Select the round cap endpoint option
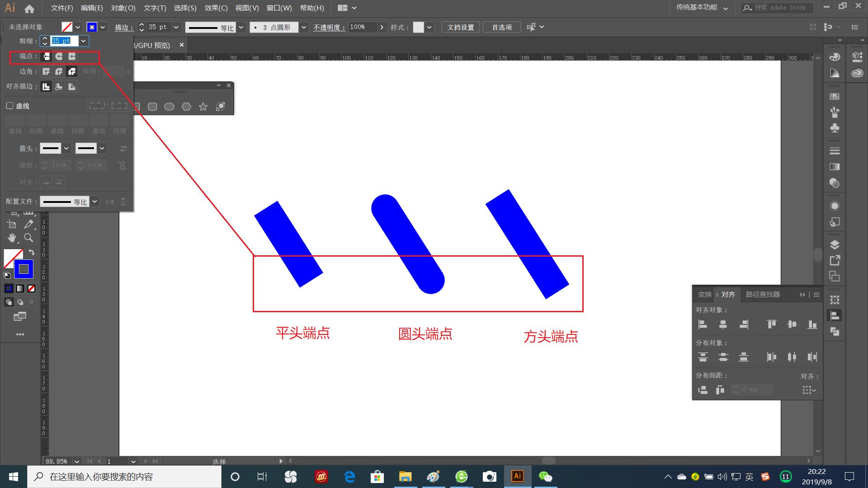This screenshot has width=868, height=488. tap(58, 57)
